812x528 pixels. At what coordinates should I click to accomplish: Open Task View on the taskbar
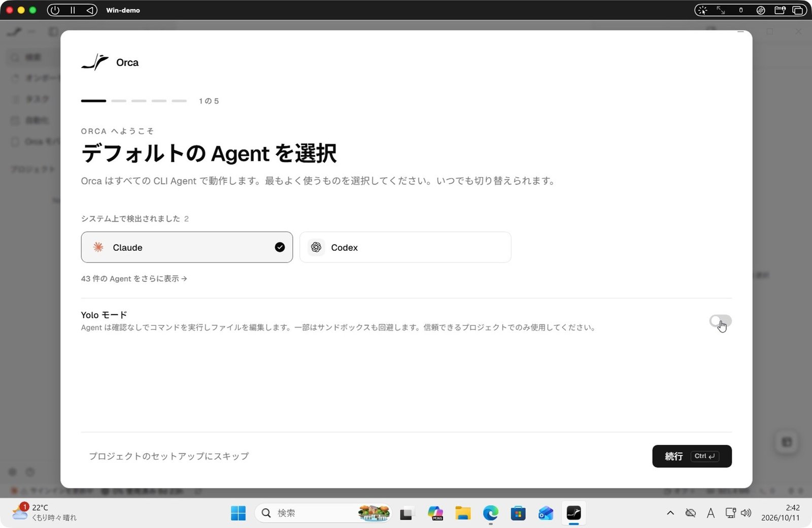406,513
